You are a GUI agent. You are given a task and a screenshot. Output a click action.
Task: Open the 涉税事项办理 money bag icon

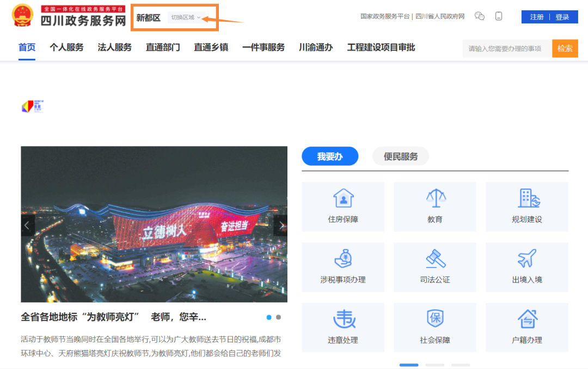[x=343, y=258]
